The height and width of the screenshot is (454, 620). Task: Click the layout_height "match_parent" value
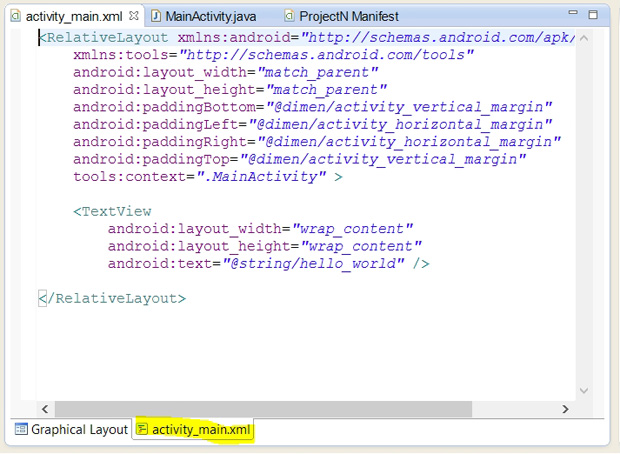pos(326,90)
